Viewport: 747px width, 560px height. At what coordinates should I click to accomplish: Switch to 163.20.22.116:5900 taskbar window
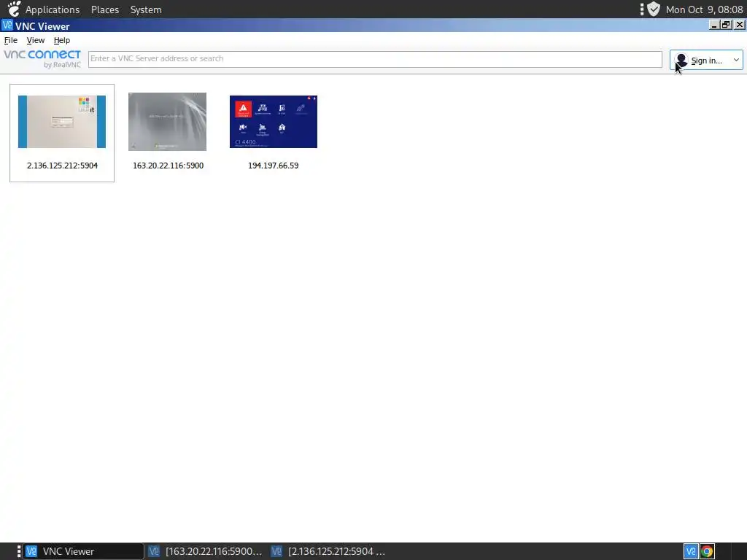(205, 551)
